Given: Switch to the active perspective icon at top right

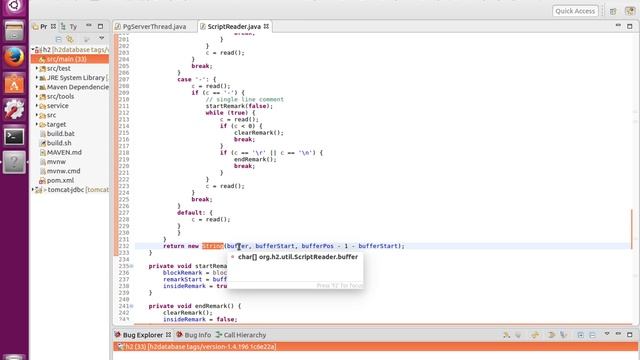Looking at the screenshot, I should pos(630,11).
